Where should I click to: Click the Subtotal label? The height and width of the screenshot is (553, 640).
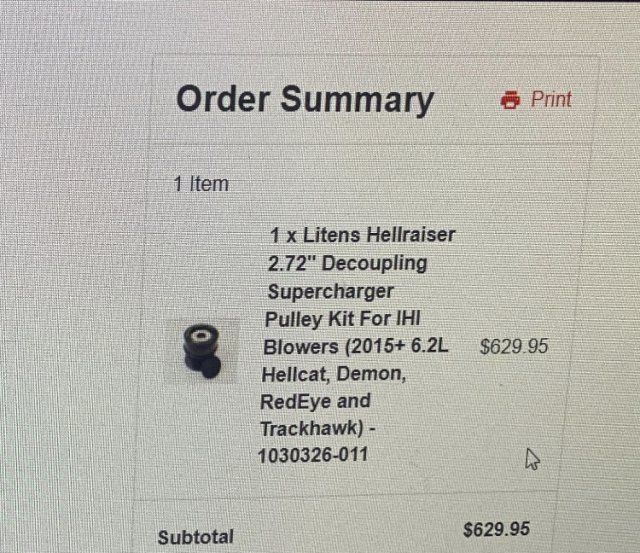pos(196,537)
